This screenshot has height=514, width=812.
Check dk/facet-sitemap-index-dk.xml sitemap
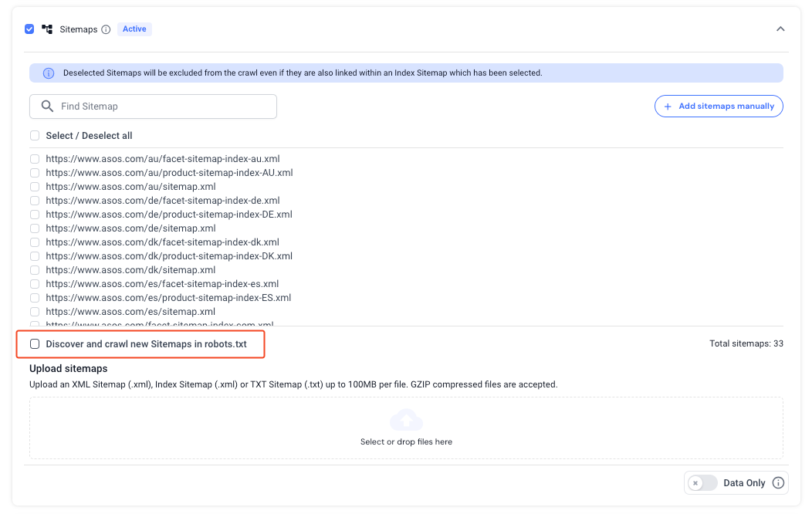(35, 242)
